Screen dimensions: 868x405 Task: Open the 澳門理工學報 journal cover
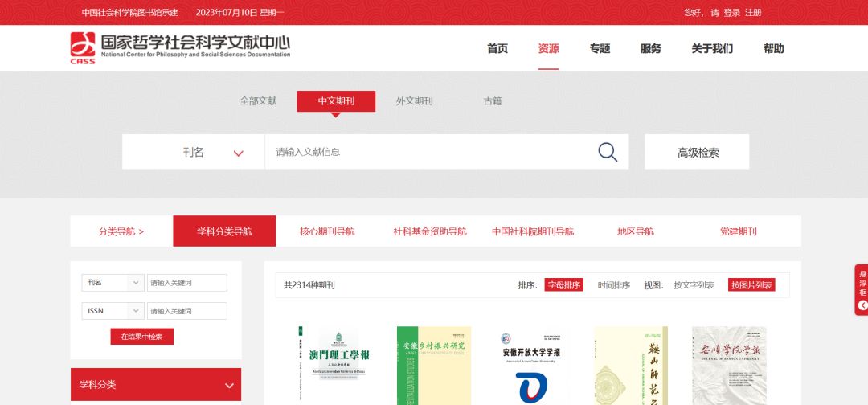(335, 366)
